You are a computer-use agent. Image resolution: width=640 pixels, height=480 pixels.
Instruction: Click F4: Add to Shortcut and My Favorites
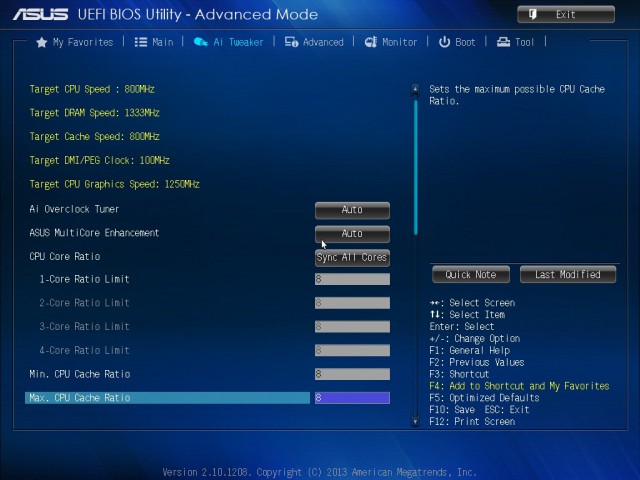519,386
